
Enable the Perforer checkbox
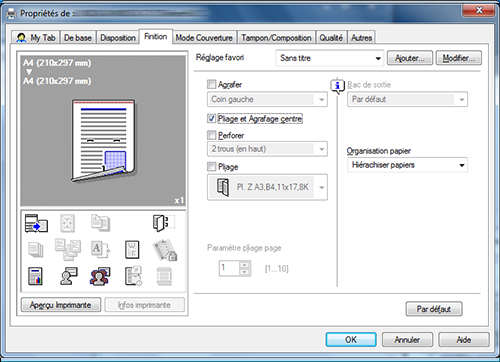pyautogui.click(x=211, y=135)
